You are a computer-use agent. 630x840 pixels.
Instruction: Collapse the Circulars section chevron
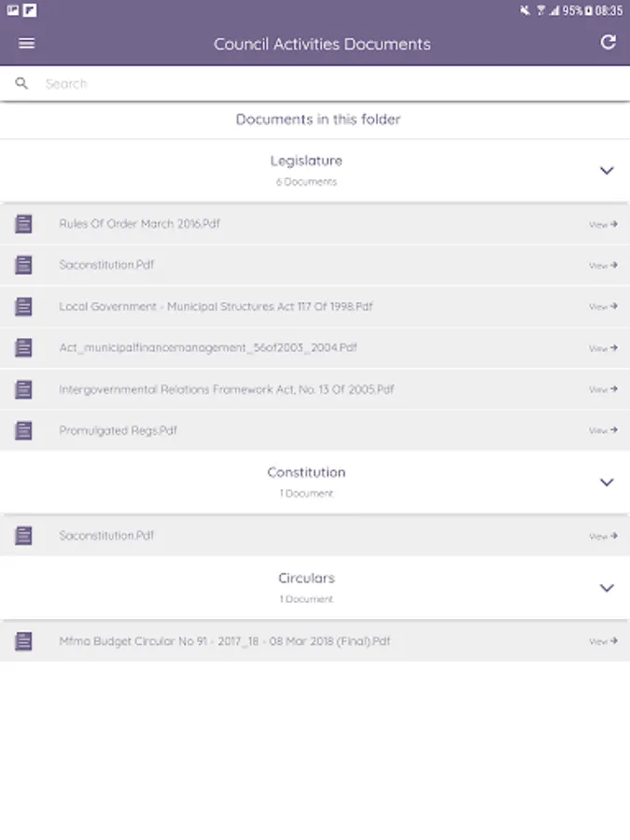[x=607, y=588]
